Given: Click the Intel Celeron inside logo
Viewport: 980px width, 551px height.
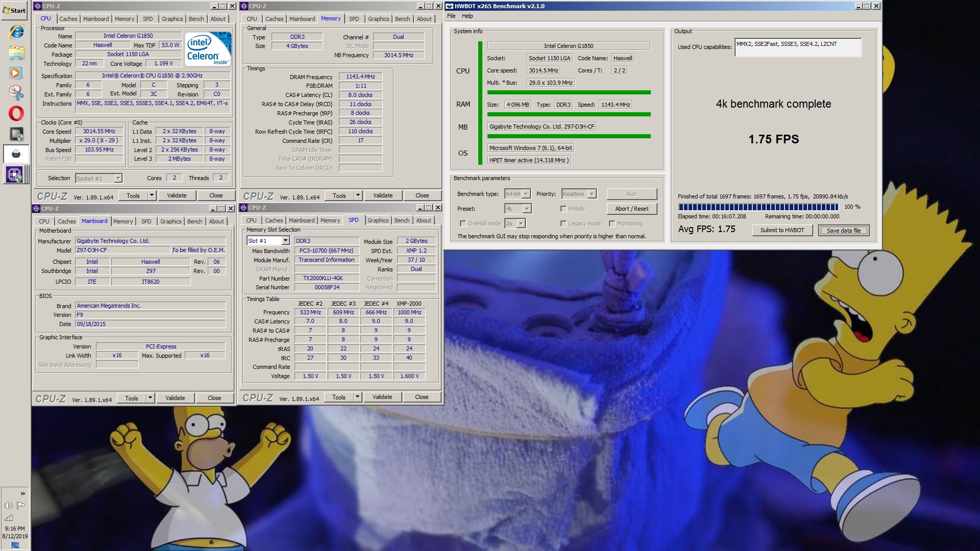Looking at the screenshot, I should pos(208,49).
